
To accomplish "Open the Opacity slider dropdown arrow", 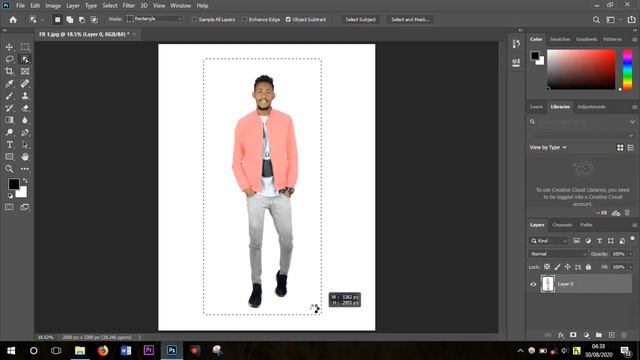I will pyautogui.click(x=631, y=254).
